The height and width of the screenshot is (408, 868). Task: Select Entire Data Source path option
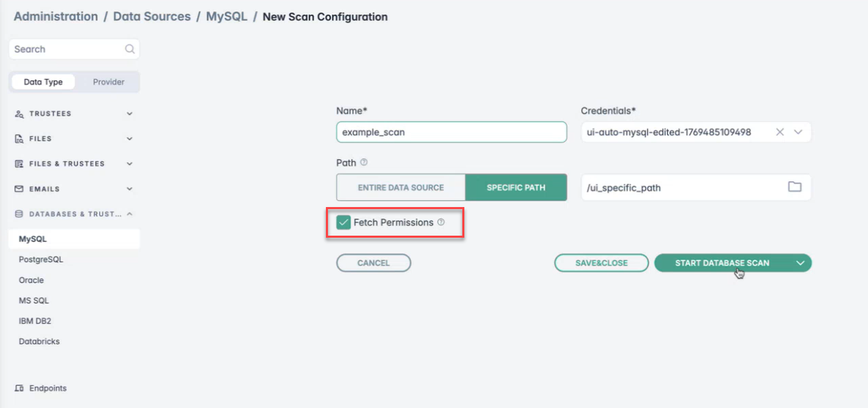pos(401,187)
